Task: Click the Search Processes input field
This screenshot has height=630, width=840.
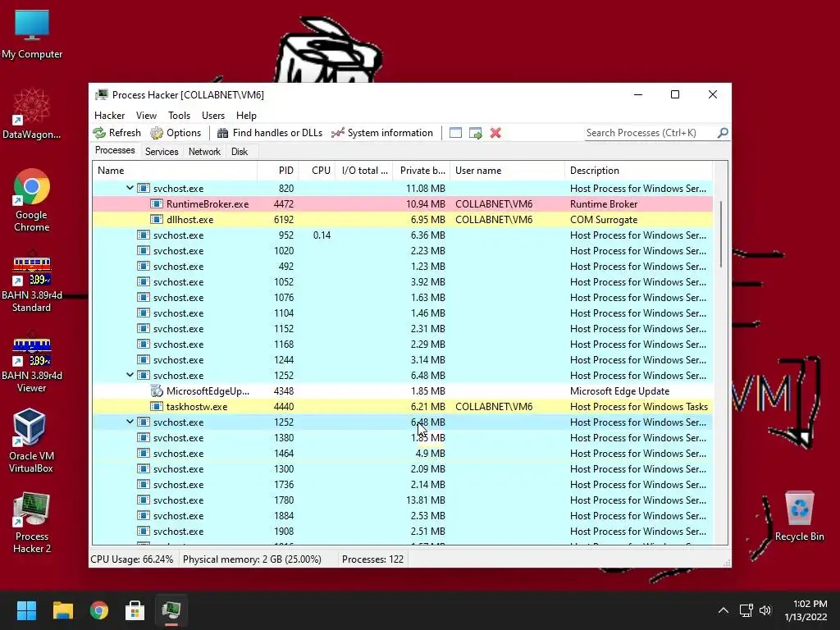Action: coord(651,133)
